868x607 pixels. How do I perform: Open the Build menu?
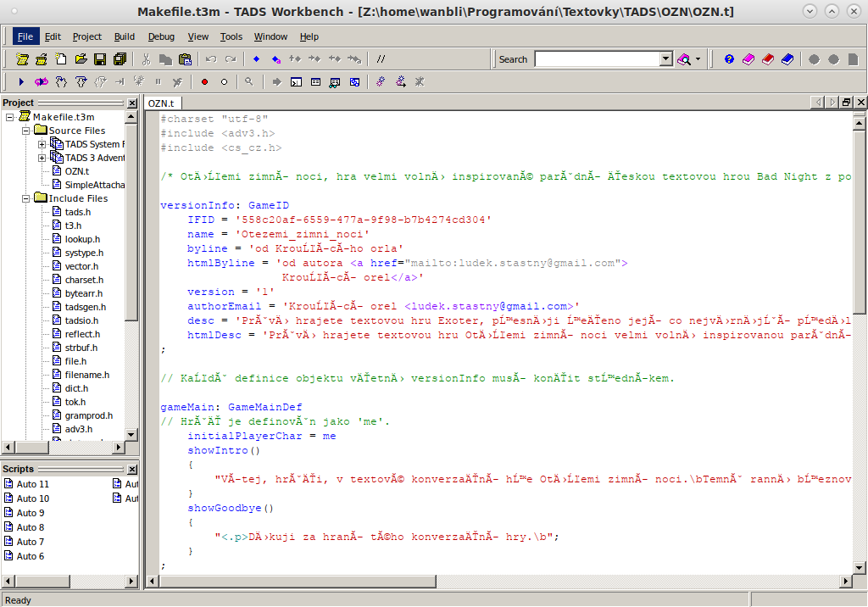[125, 36]
